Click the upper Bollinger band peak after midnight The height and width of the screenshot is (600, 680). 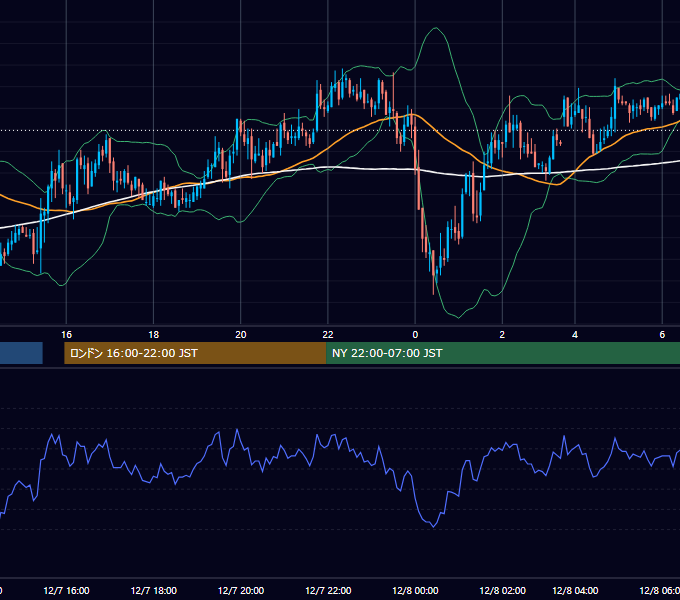[x=436, y=28]
